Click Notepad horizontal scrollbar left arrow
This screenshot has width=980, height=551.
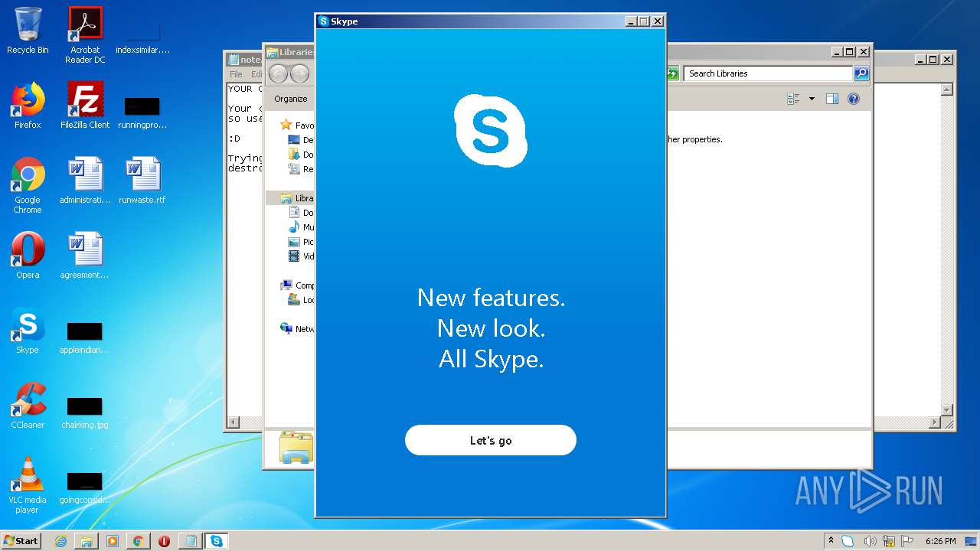coord(234,422)
